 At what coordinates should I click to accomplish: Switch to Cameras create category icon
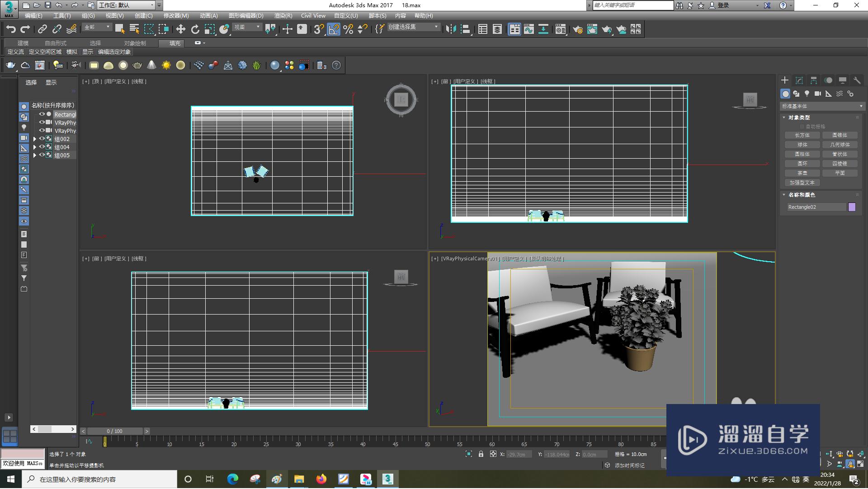818,94
